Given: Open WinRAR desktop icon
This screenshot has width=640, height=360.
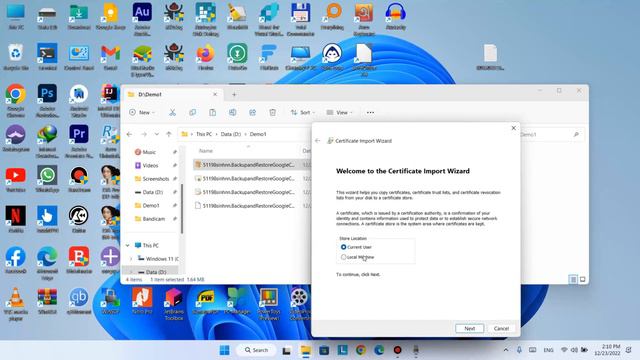Looking at the screenshot, I should coord(47,301).
